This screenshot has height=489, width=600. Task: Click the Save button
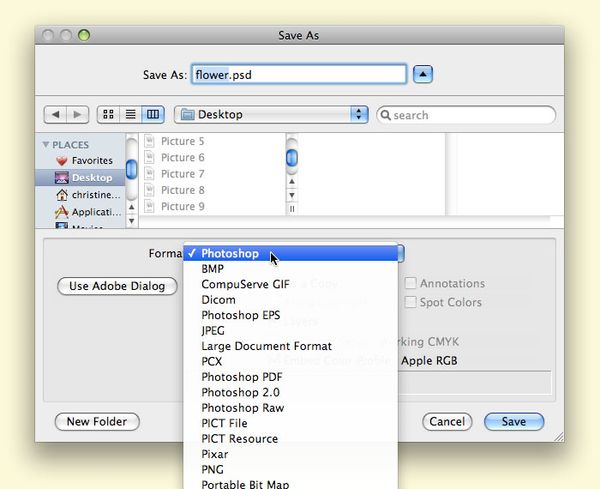pyautogui.click(x=513, y=422)
